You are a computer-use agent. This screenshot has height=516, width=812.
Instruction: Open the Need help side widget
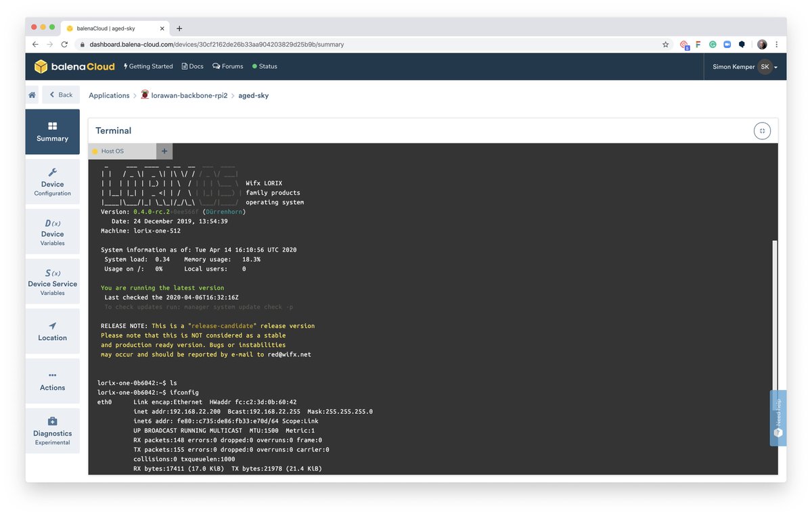pos(778,418)
